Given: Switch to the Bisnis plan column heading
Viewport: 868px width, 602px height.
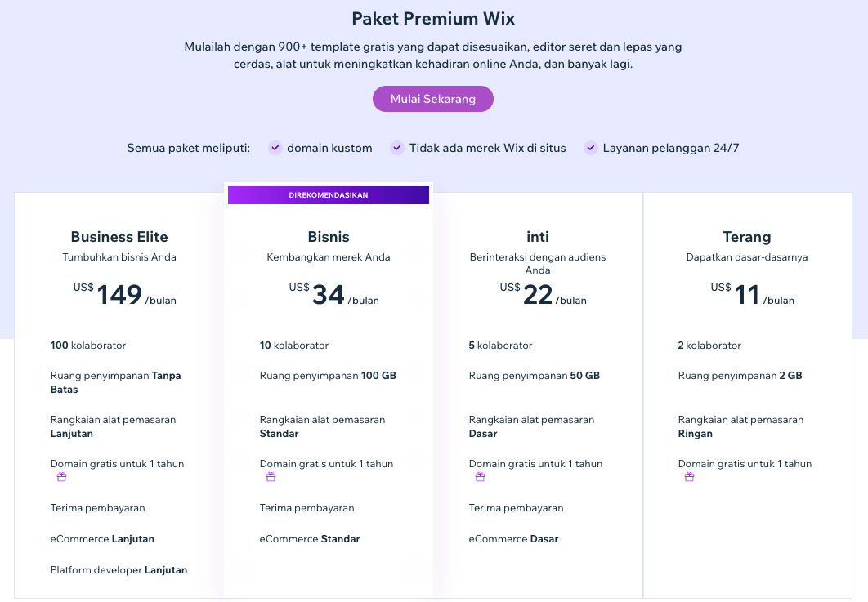Looking at the screenshot, I should point(329,237).
